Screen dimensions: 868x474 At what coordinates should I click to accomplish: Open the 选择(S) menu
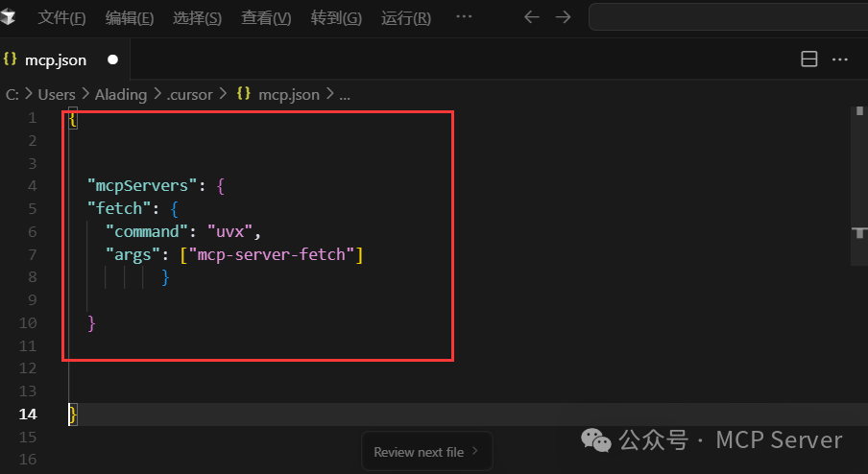197,18
